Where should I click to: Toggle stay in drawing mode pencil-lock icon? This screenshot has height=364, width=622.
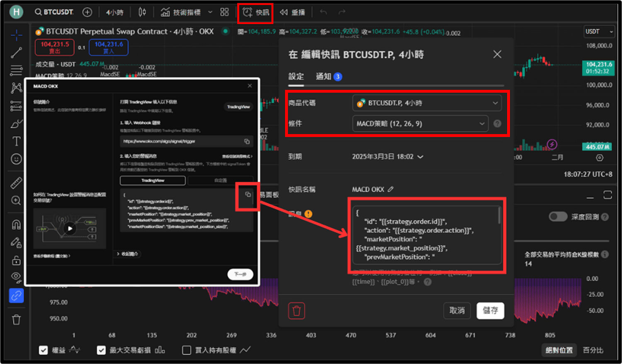[x=16, y=242]
